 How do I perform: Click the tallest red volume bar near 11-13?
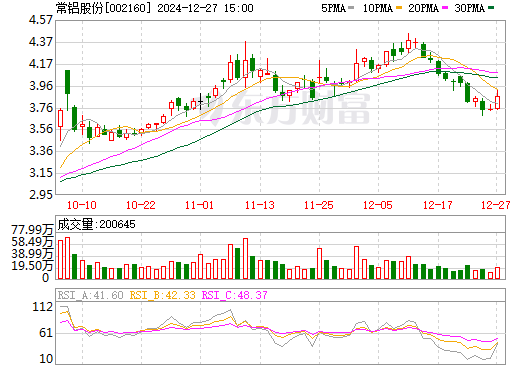coord(245,258)
